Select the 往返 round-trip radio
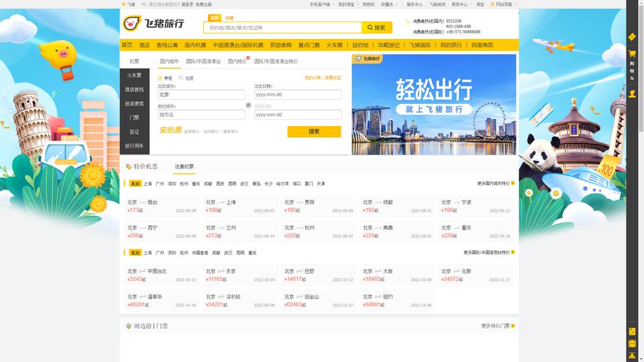644x362 pixels. [180, 78]
